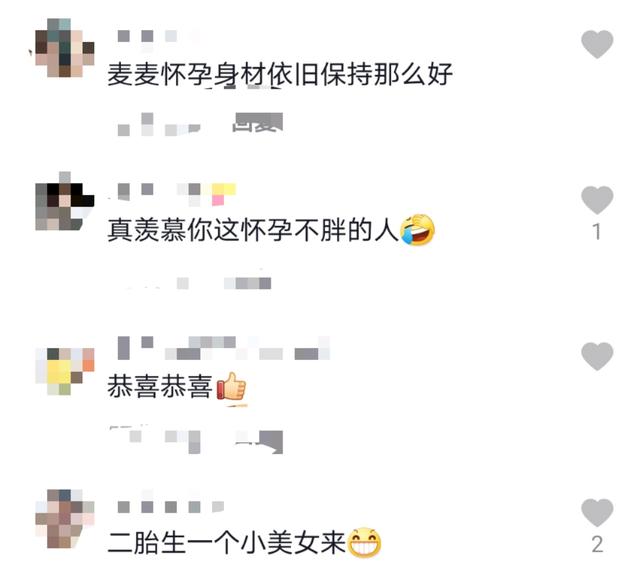Select comment text 麦麦怀孕身材依旧保持那么好
640x575 pixels.
coord(280,75)
